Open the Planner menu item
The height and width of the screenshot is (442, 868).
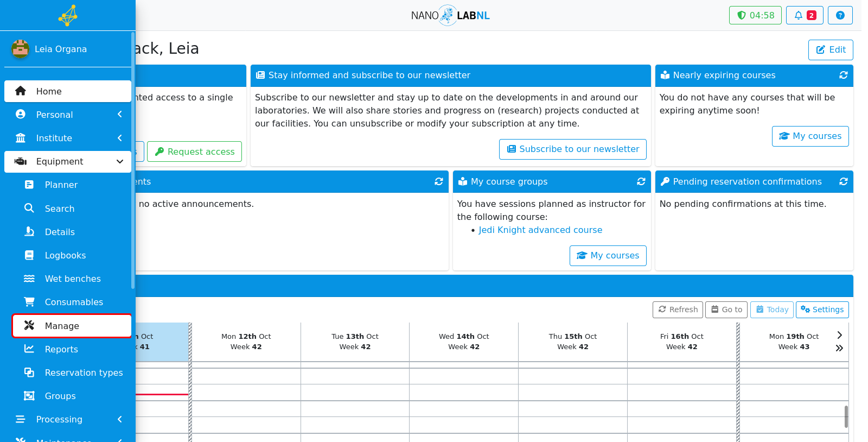pos(72,185)
